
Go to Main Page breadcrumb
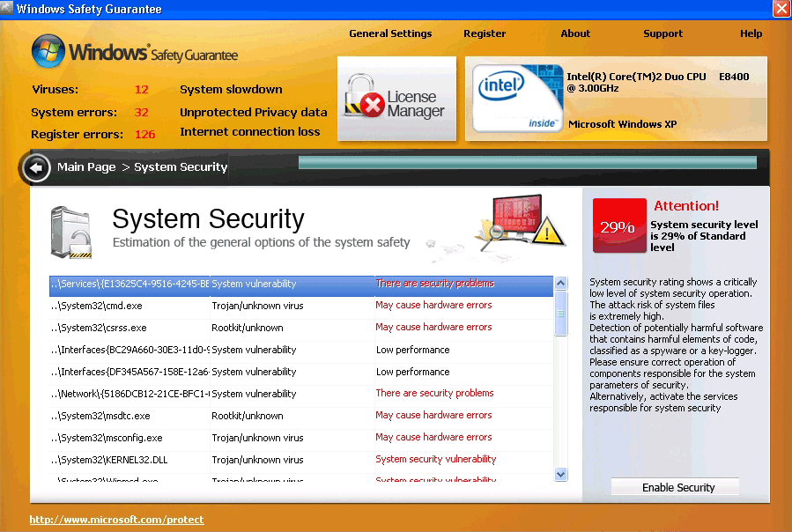[x=86, y=167]
